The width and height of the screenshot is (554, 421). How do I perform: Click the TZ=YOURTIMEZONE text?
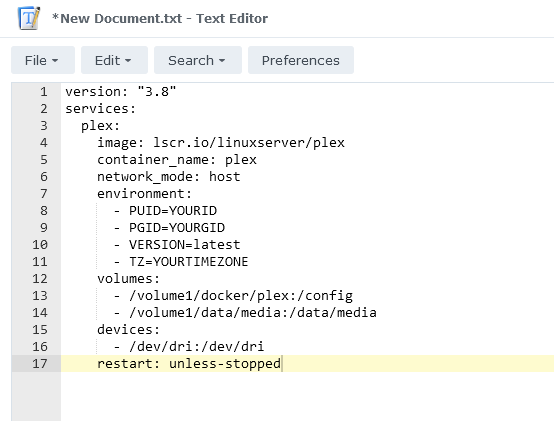point(189,261)
